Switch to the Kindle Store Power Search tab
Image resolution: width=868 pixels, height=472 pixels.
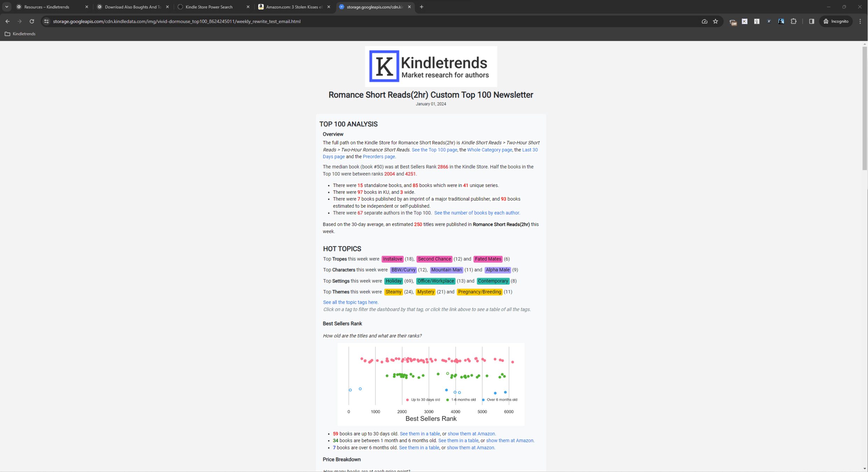209,7
